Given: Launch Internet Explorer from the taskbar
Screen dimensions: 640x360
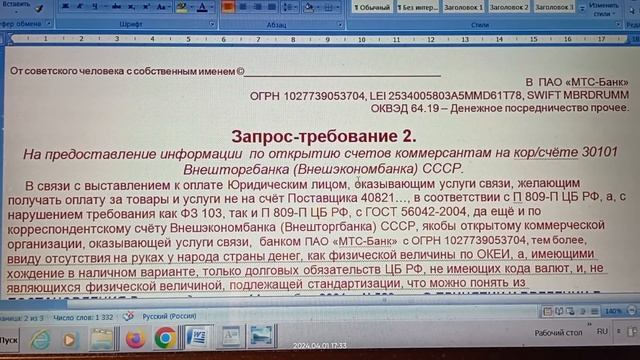Looking at the screenshot, I should [x=40, y=339].
